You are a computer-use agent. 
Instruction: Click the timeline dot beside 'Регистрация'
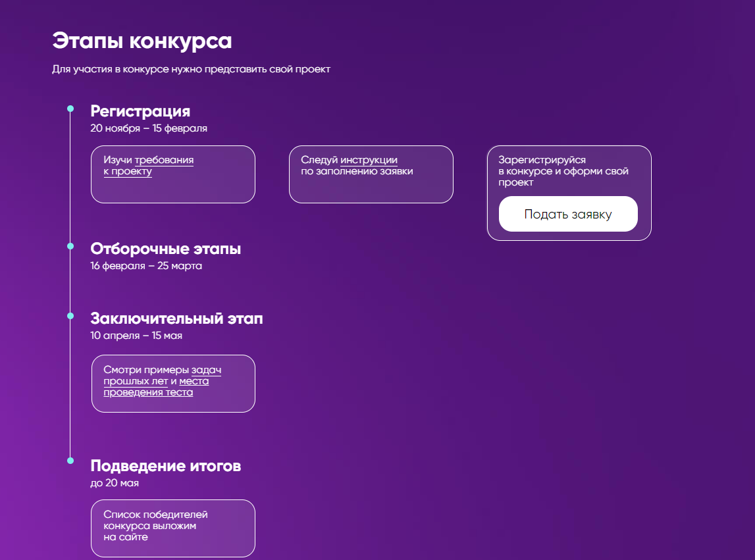(x=70, y=109)
